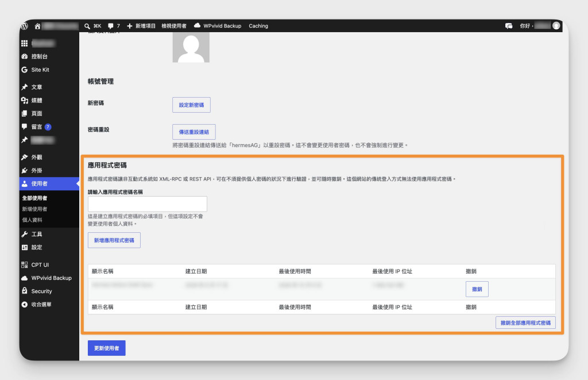Open Caching in admin bar
The width and height of the screenshot is (588, 380).
coord(258,26)
